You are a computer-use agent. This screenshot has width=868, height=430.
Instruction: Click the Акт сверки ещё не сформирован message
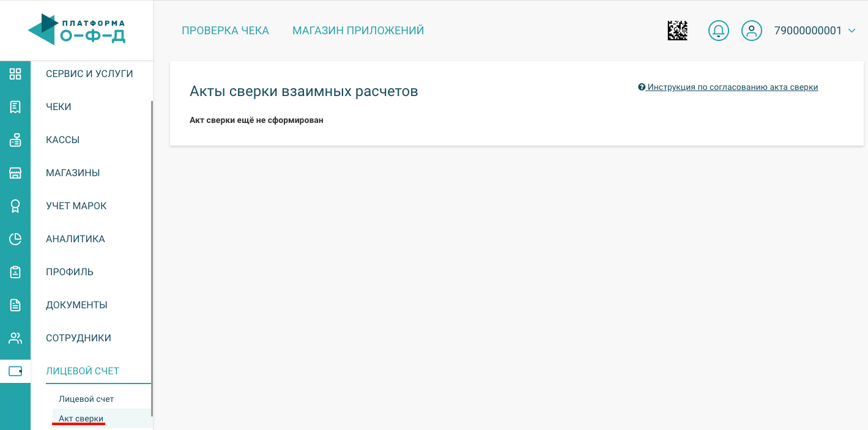[256, 120]
